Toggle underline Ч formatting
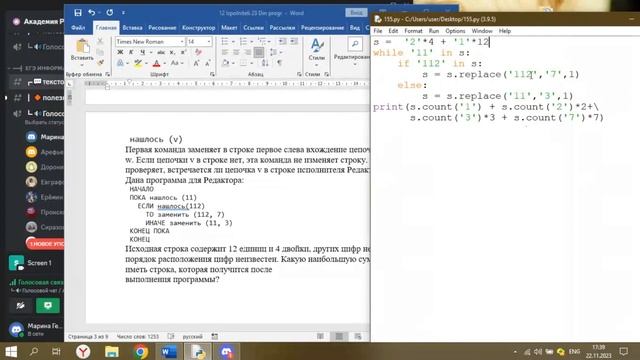Viewport: 640px width, 360px height. coord(142,52)
